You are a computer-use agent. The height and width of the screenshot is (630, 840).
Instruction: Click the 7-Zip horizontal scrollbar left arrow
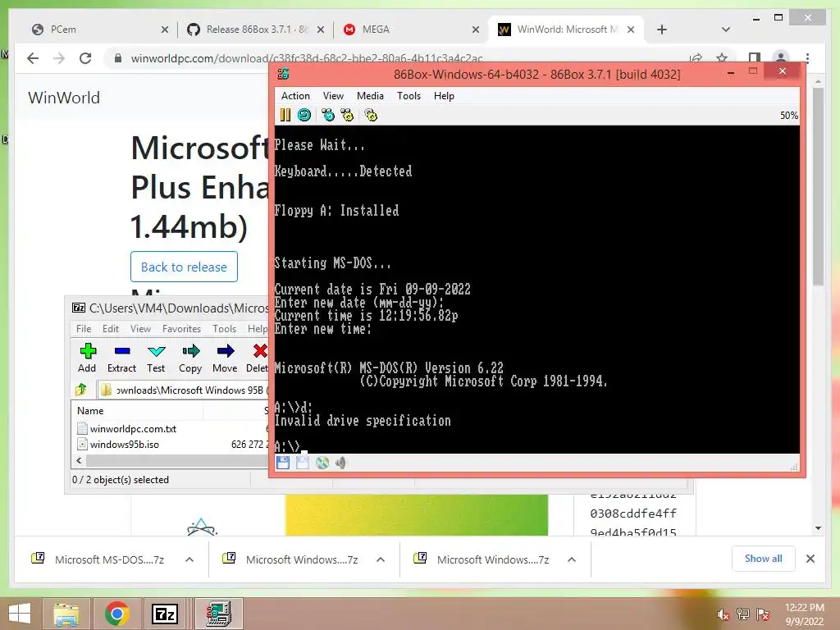pyautogui.click(x=80, y=461)
